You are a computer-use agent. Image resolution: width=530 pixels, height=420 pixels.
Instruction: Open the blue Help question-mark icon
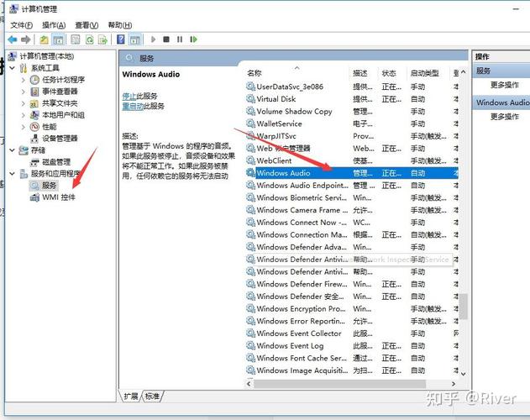click(121, 39)
